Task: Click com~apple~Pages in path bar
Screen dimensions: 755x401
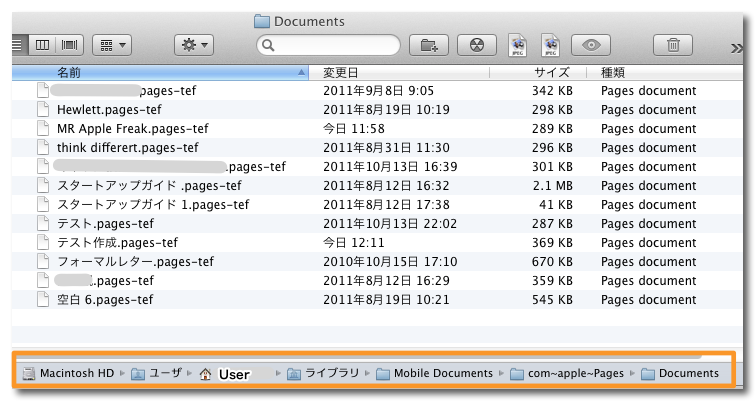Action: [567, 374]
